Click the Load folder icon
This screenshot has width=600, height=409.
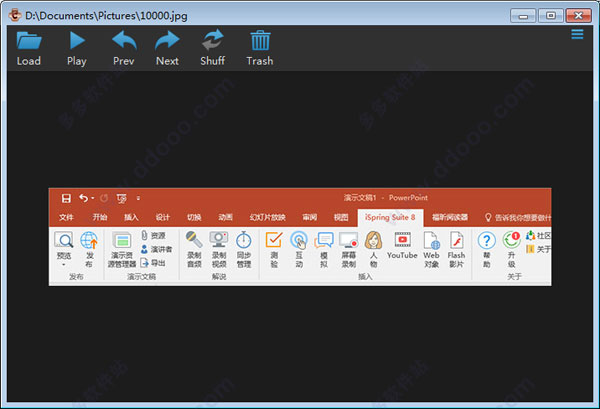[29, 41]
